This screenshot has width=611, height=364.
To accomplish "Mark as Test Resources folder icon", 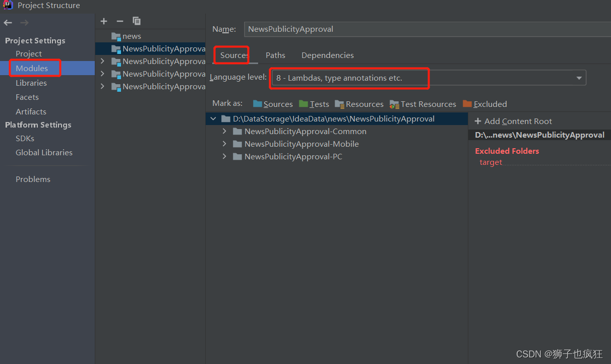I will [x=394, y=104].
